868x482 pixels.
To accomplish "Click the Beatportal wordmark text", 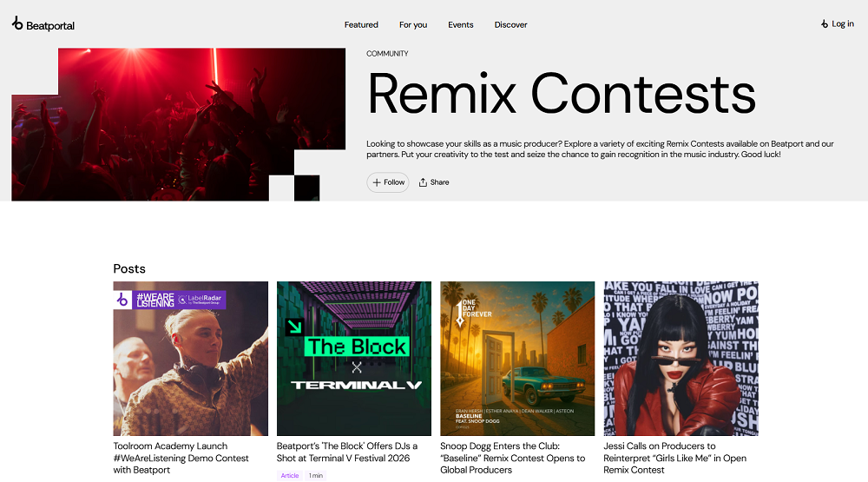I will tap(49, 25).
